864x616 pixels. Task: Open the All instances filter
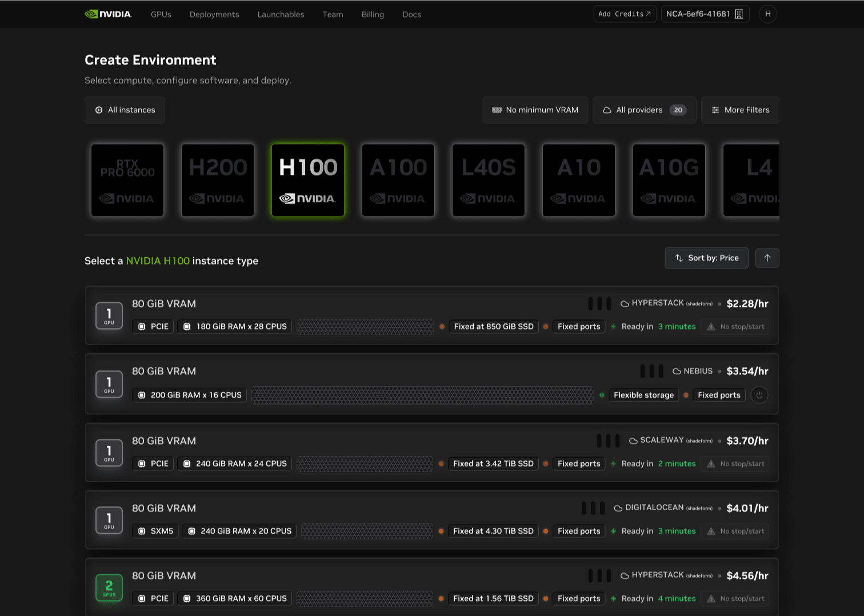(x=125, y=110)
